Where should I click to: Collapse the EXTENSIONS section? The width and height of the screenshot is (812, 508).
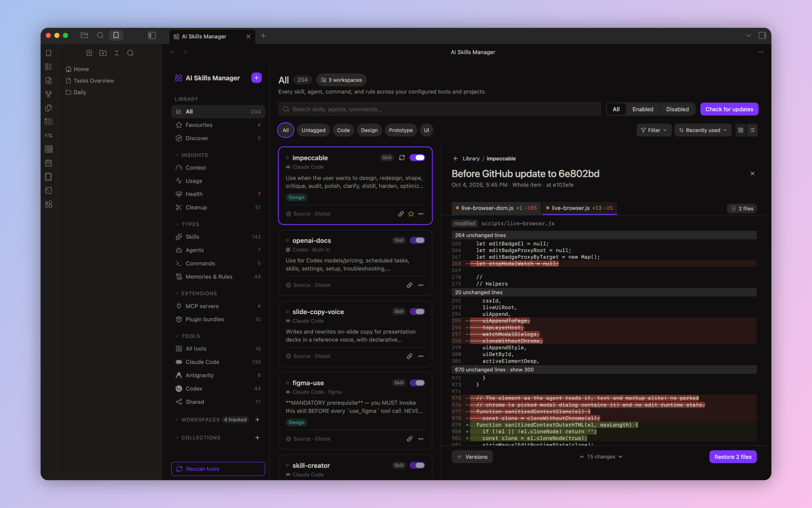click(x=196, y=293)
